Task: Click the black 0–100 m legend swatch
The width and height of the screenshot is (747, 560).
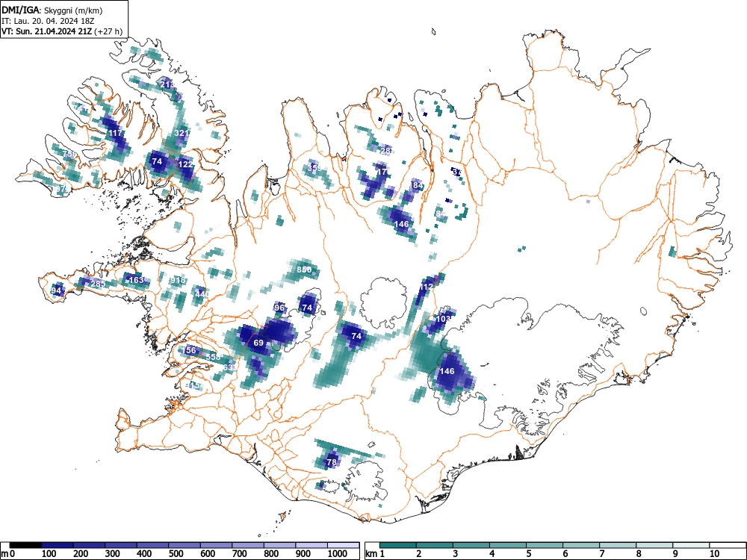Action: 25,545
